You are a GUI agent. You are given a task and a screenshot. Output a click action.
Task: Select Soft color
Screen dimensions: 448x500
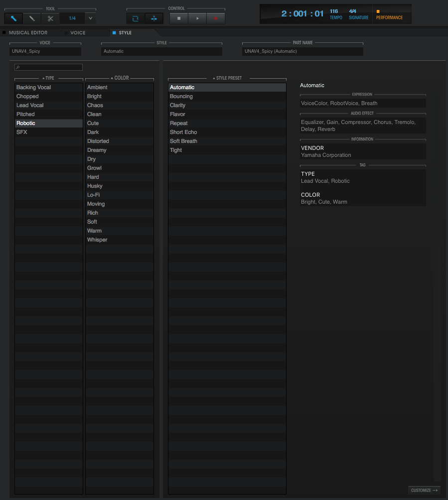120,222
